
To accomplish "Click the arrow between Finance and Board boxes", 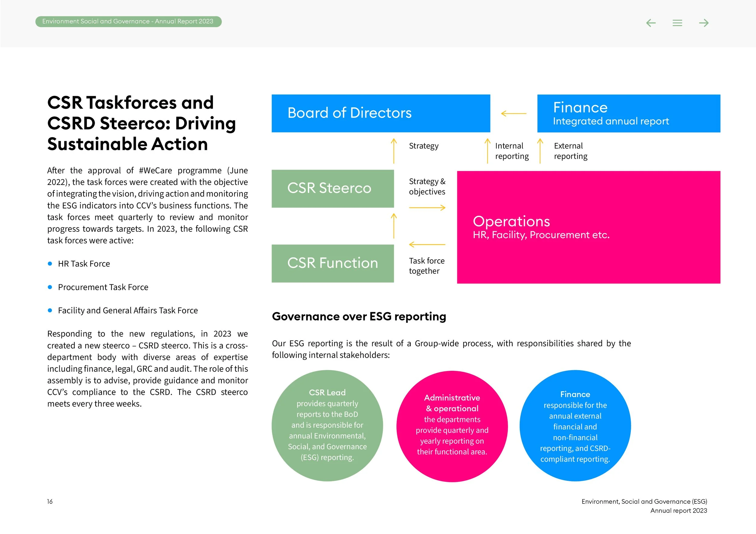I will (x=513, y=114).
